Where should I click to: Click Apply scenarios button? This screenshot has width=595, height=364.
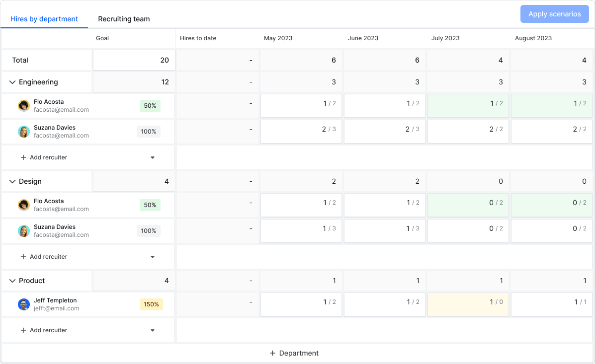pyautogui.click(x=554, y=14)
